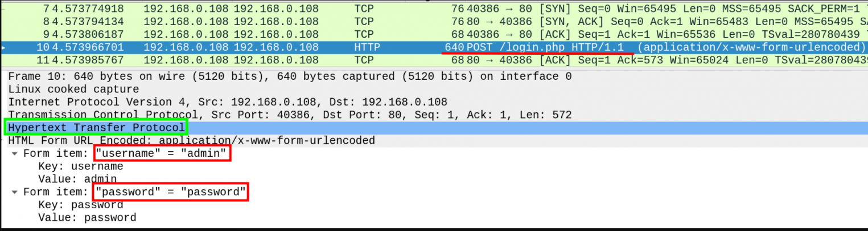Collapse the password form item triangle
The width and height of the screenshot is (868, 231).
pos(15,192)
